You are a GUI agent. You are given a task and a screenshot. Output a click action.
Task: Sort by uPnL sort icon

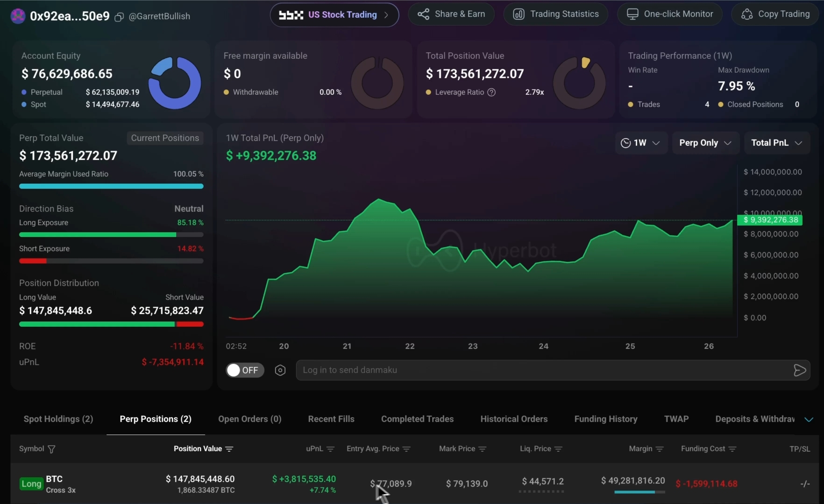coord(331,449)
